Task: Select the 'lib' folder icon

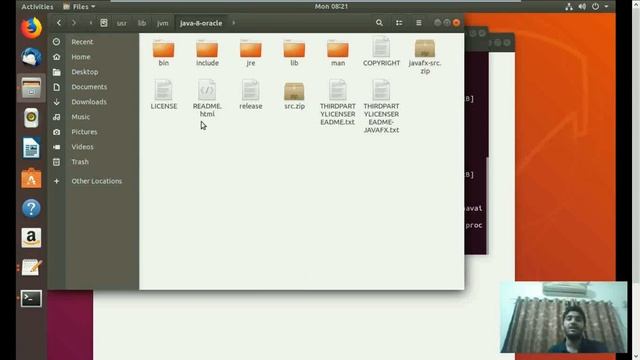Action: click(x=294, y=52)
